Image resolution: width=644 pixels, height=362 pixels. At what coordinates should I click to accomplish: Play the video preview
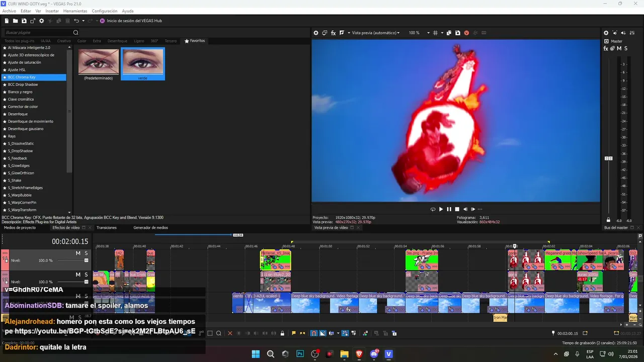pyautogui.click(x=441, y=209)
